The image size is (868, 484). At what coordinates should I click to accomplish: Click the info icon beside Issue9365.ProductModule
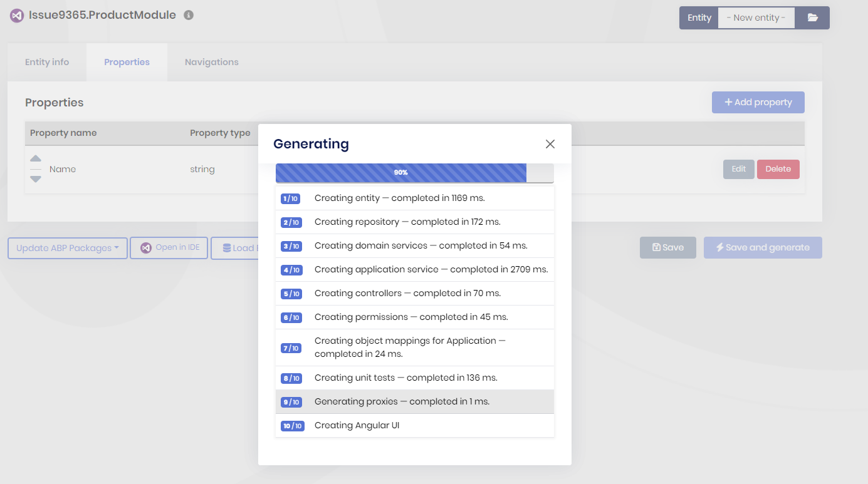click(189, 15)
